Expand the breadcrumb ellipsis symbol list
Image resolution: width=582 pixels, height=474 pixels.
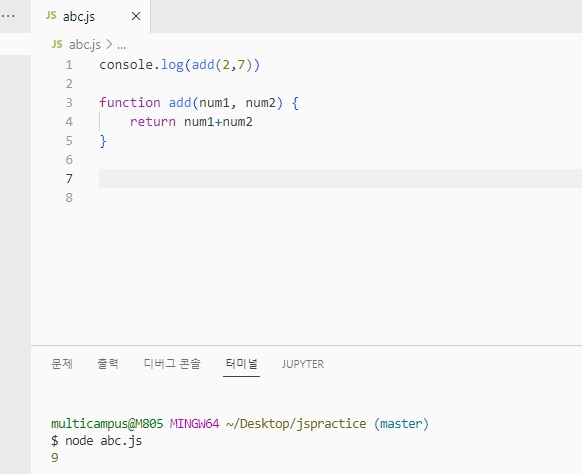point(121,47)
